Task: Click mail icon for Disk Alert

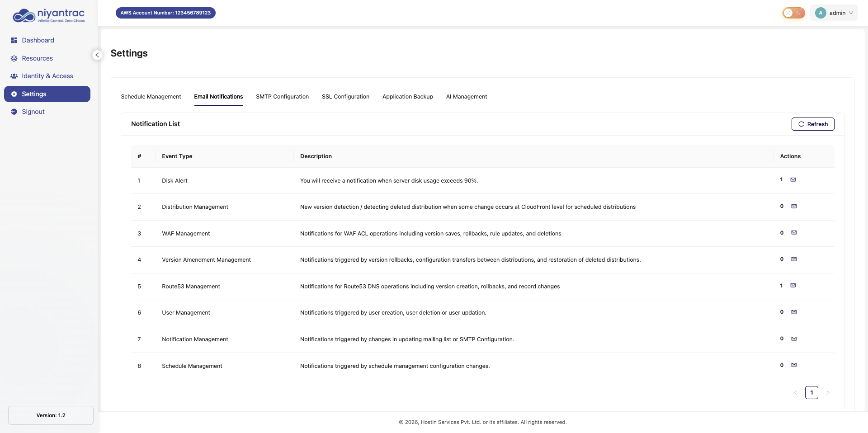Action: click(x=793, y=180)
